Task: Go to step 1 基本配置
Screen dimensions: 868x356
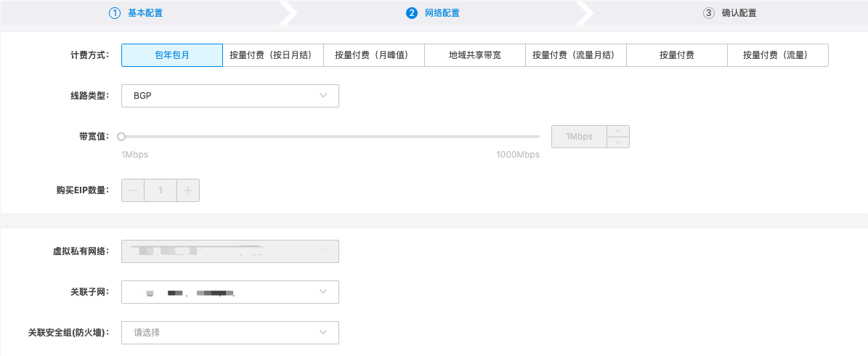Action: click(x=136, y=13)
